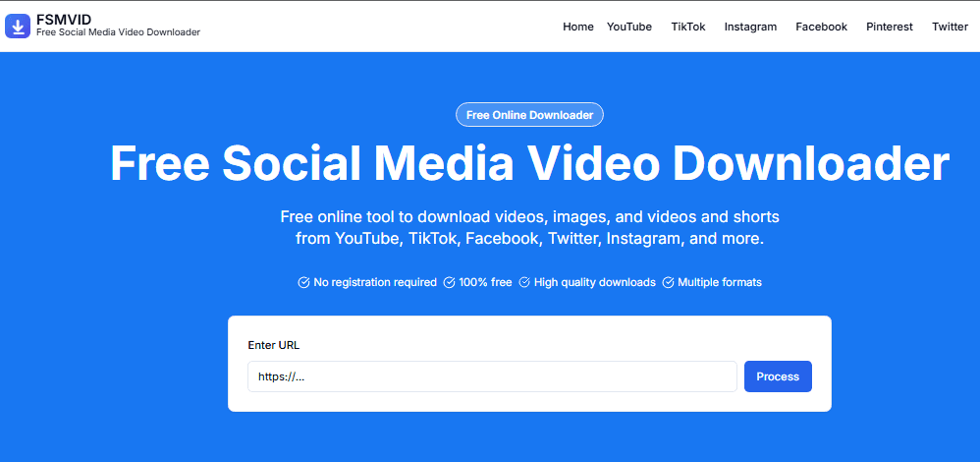
Task: Click the checkmark icon beside 100% free
Action: pyautogui.click(x=449, y=282)
